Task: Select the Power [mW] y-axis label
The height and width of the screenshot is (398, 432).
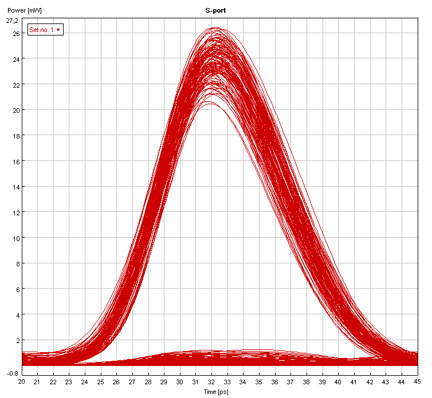Action: click(25, 11)
